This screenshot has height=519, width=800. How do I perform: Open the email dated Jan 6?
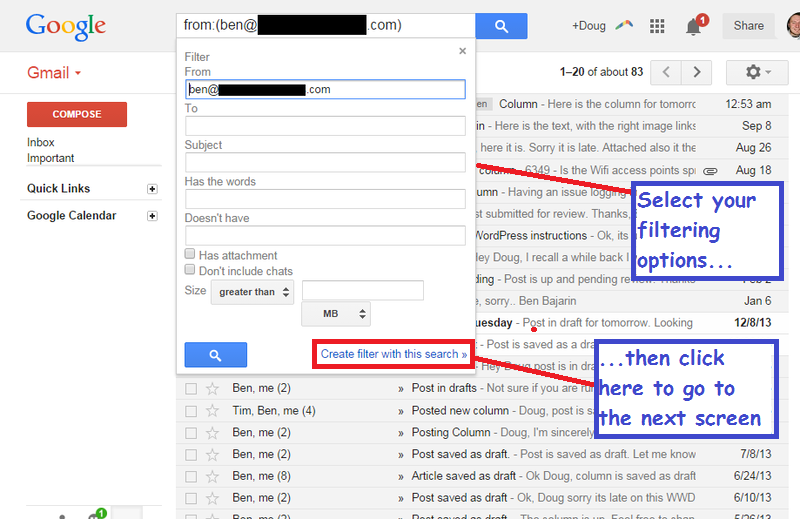tap(632, 301)
